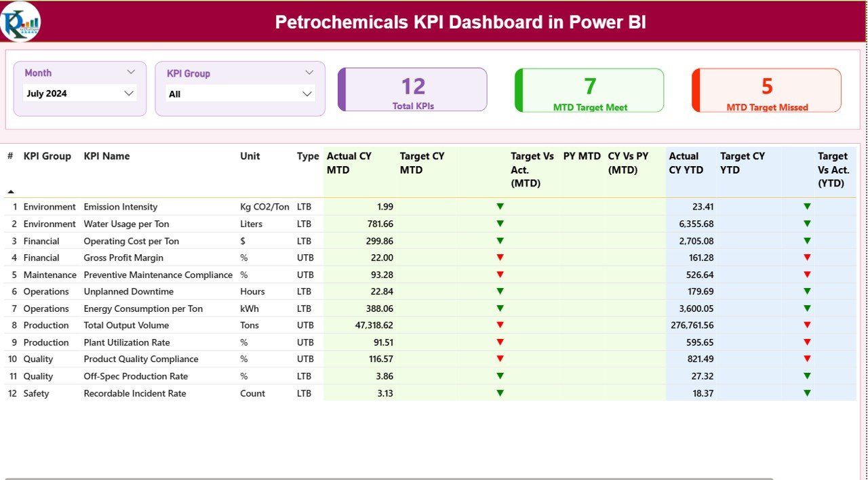Screen dimensions: 868x480
Task: Select the MTD Target Missed card
Action: click(766, 89)
